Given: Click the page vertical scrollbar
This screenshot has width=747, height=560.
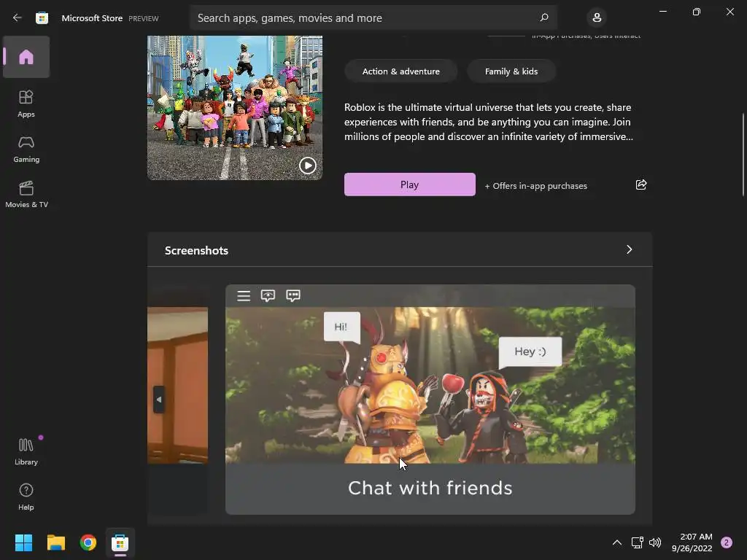Looking at the screenshot, I should pyautogui.click(x=743, y=155).
